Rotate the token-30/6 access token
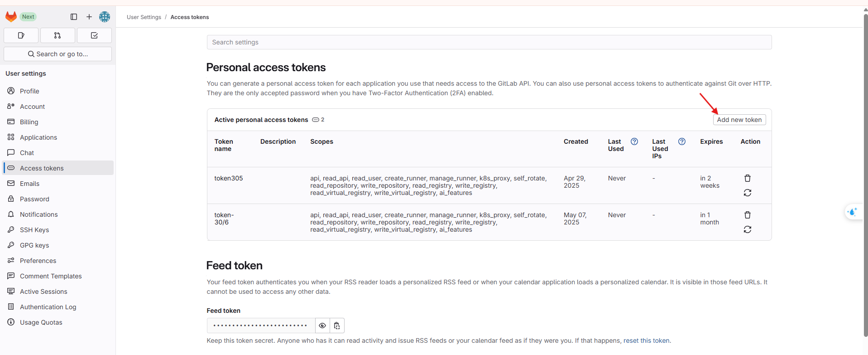The image size is (868, 355). coord(748,229)
